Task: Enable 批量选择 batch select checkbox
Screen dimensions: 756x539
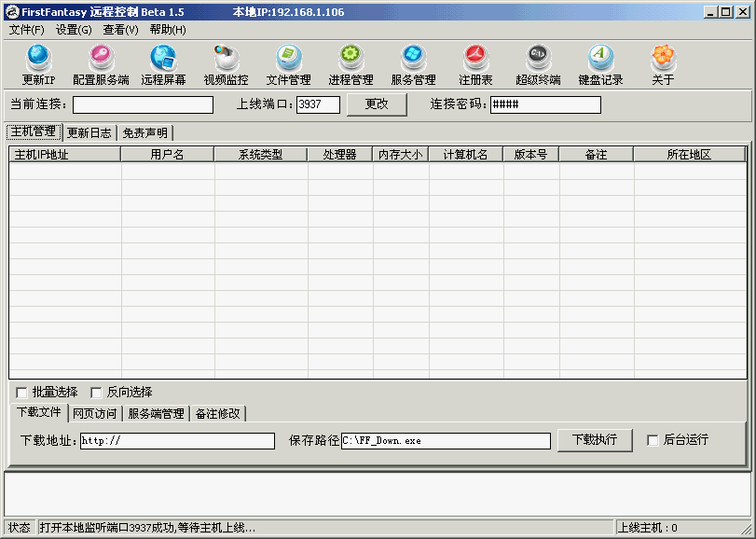Action: coord(22,393)
